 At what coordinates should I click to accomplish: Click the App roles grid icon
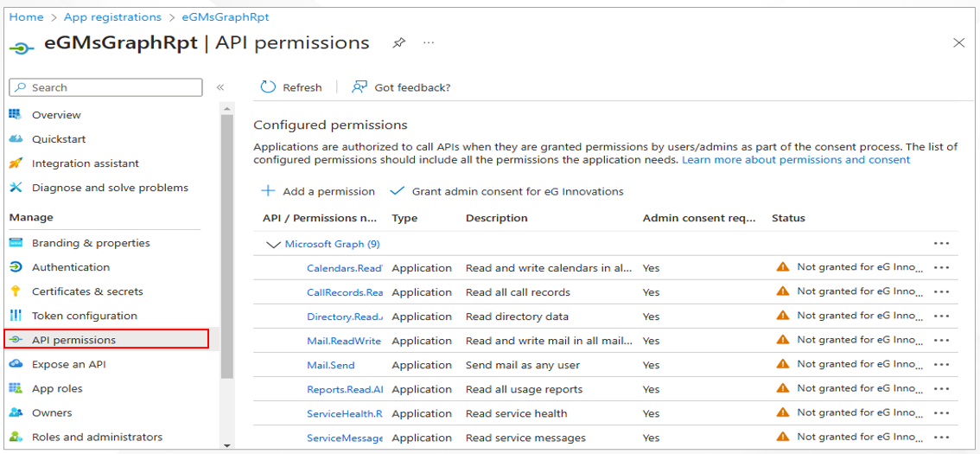(16, 388)
